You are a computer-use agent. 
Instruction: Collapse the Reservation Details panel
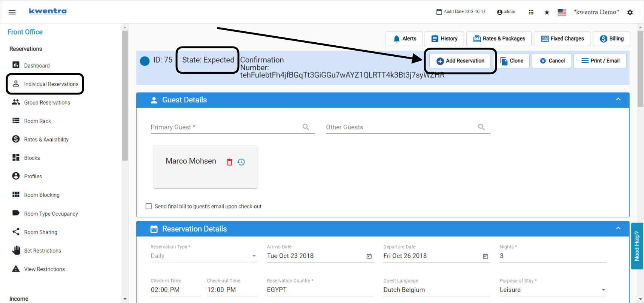(618, 228)
